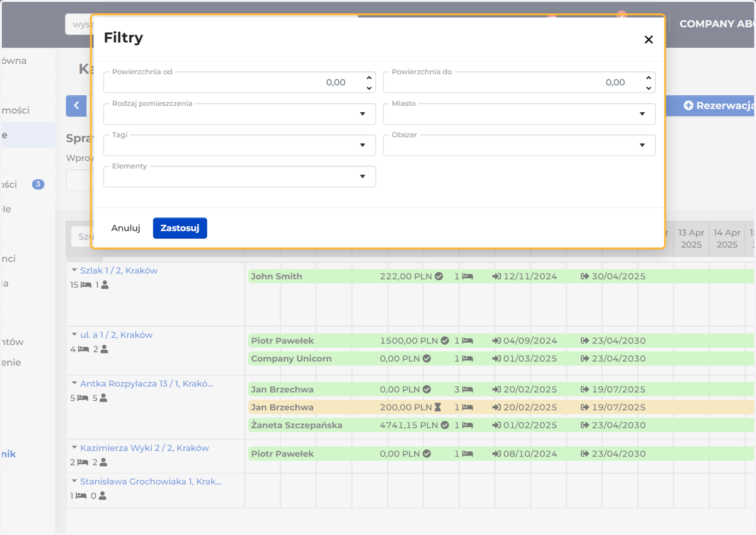Click the 13 Apr 2025 column header
The width and height of the screenshot is (756, 535).
691,239
